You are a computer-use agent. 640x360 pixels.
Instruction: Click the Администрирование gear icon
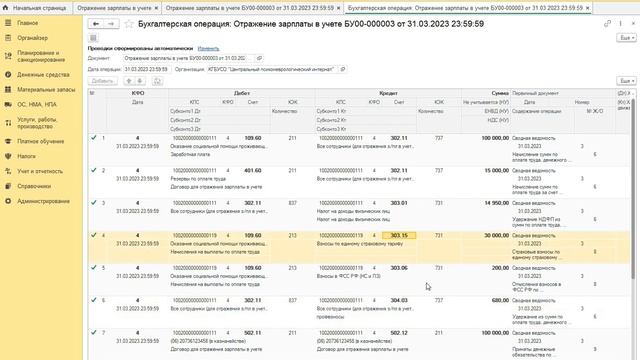tap(8, 201)
